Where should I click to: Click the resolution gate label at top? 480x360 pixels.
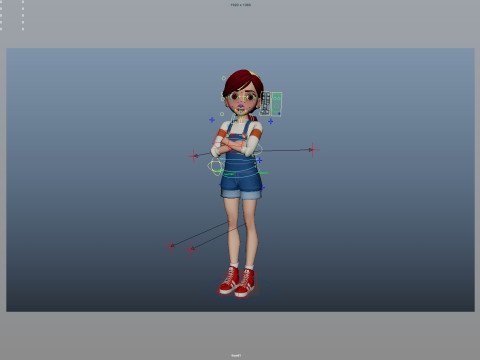(x=241, y=5)
